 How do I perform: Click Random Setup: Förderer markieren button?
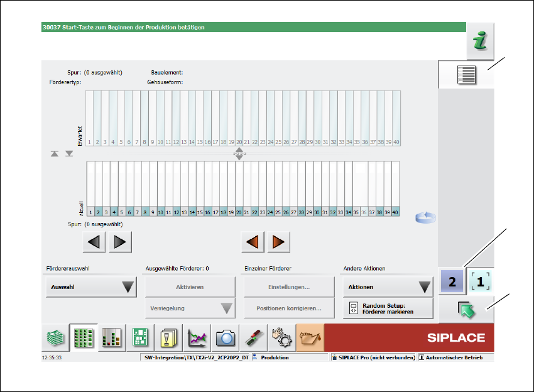[x=388, y=308]
